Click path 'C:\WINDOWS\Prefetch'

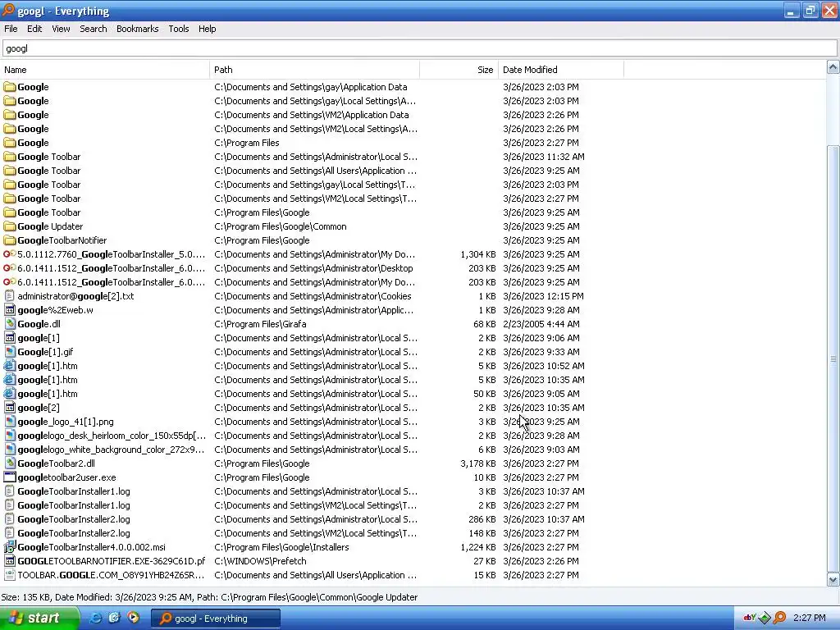click(260, 561)
